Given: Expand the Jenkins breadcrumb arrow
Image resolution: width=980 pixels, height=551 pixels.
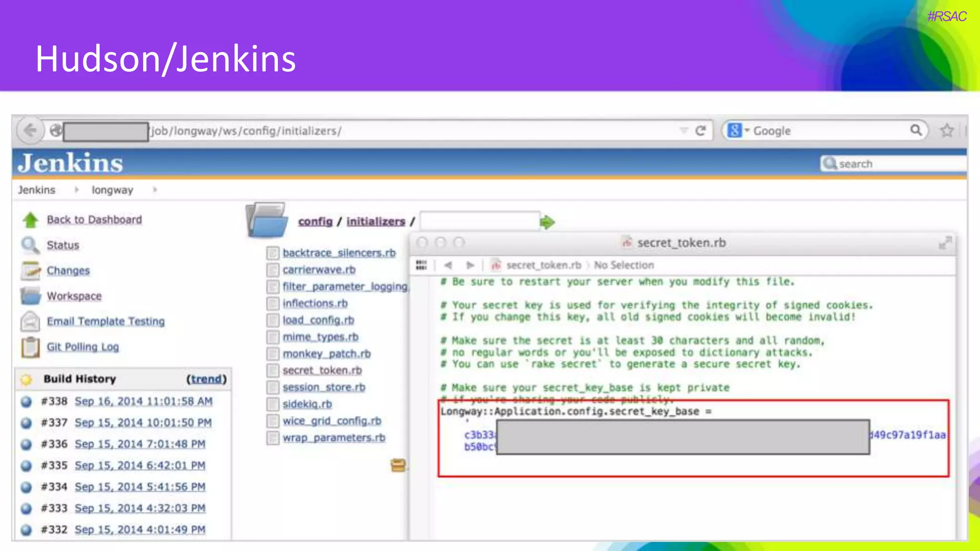Looking at the screenshot, I should (x=77, y=190).
